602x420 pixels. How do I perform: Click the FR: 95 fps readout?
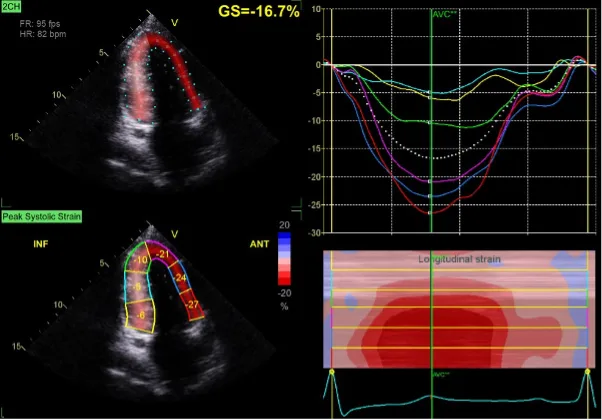click(40, 24)
